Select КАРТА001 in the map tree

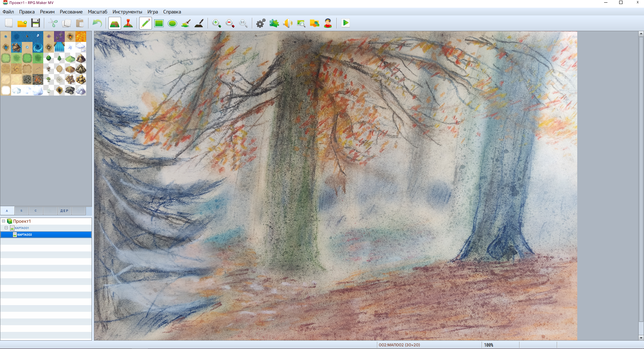(22, 228)
